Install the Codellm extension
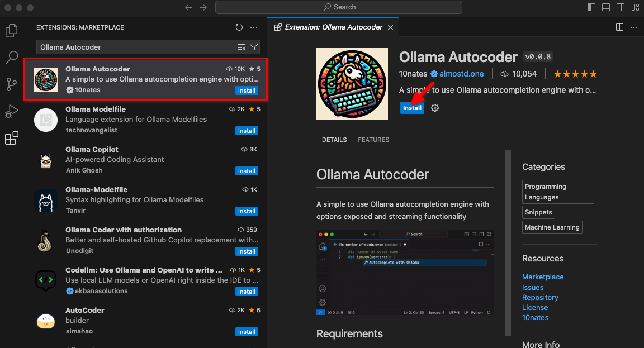This screenshot has width=644, height=348. 247,292
